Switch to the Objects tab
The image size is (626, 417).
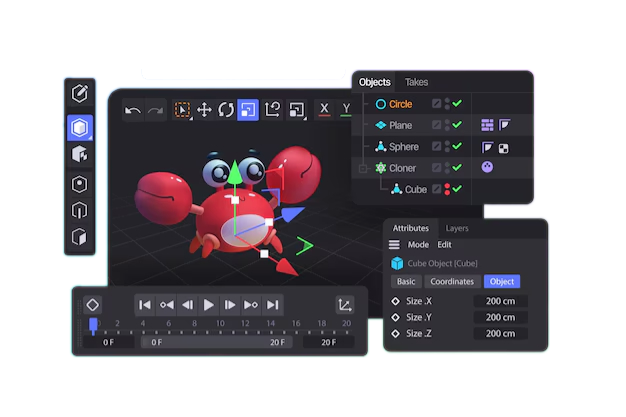pos(374,82)
